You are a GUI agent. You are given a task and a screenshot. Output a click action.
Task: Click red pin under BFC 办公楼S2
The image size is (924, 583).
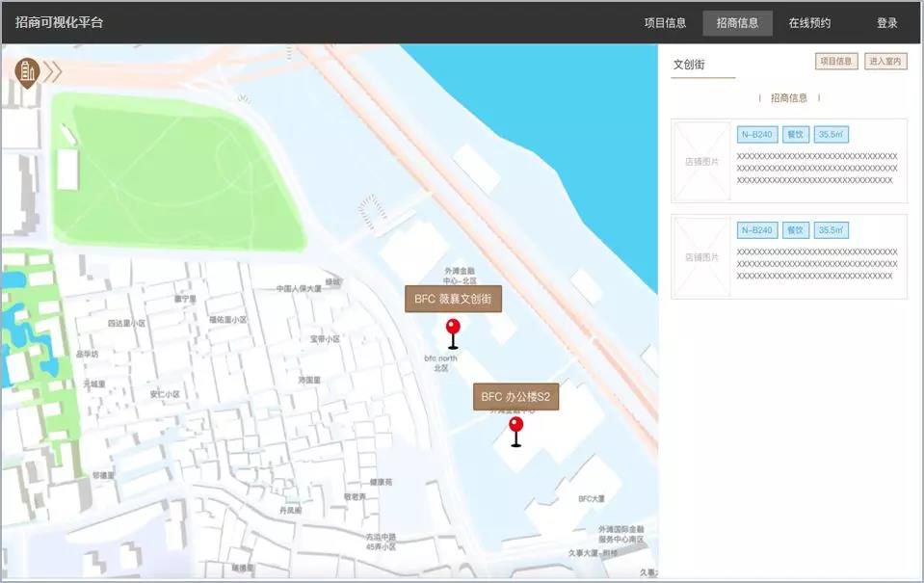pos(515,430)
